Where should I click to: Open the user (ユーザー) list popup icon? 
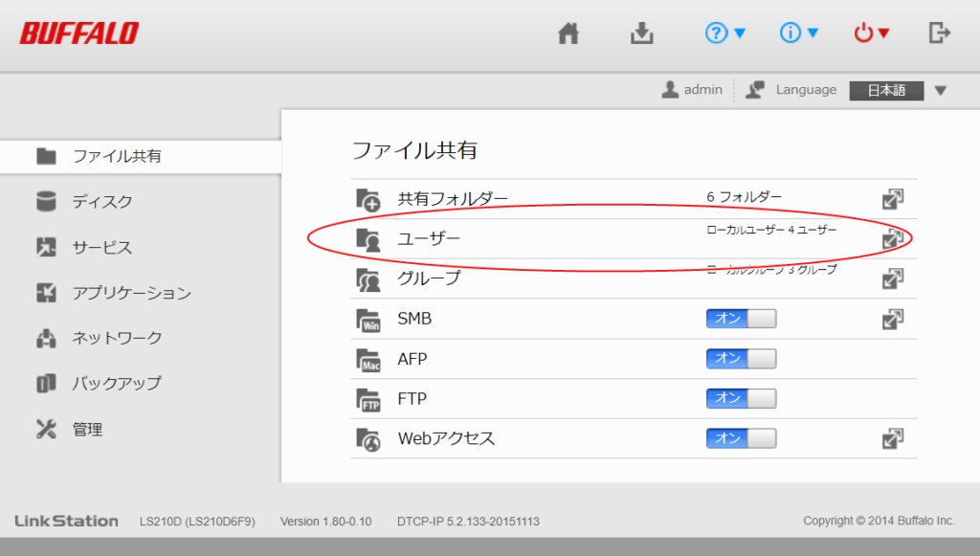click(x=892, y=238)
